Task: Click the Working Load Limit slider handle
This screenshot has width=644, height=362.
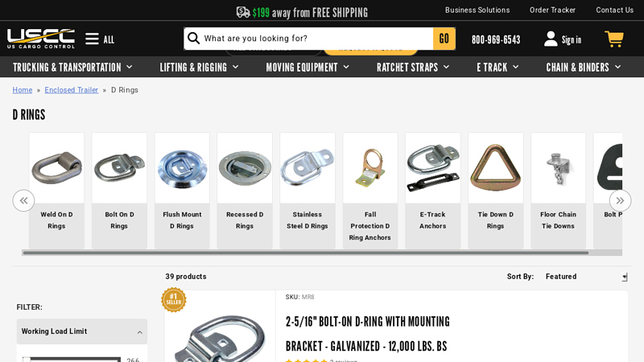Action: click(x=27, y=360)
